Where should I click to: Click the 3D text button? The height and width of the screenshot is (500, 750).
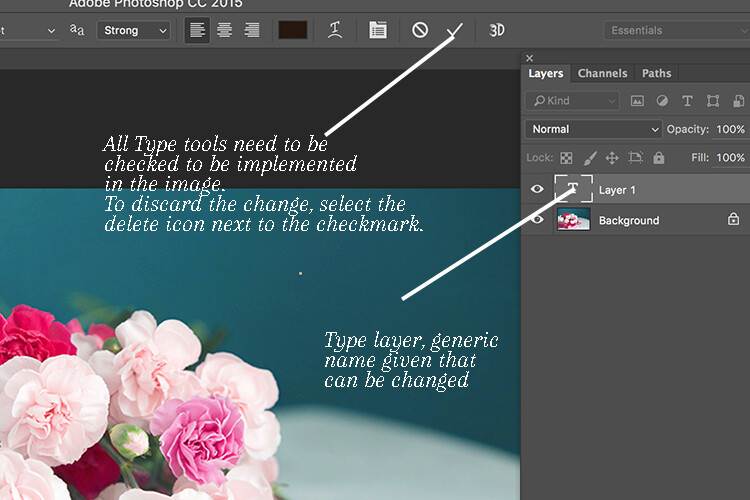point(496,30)
